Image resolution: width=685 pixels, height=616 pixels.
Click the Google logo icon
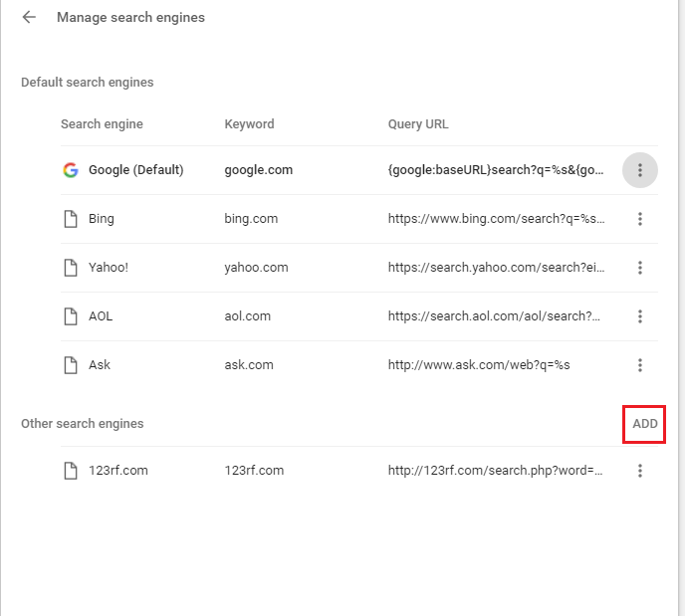click(71, 170)
